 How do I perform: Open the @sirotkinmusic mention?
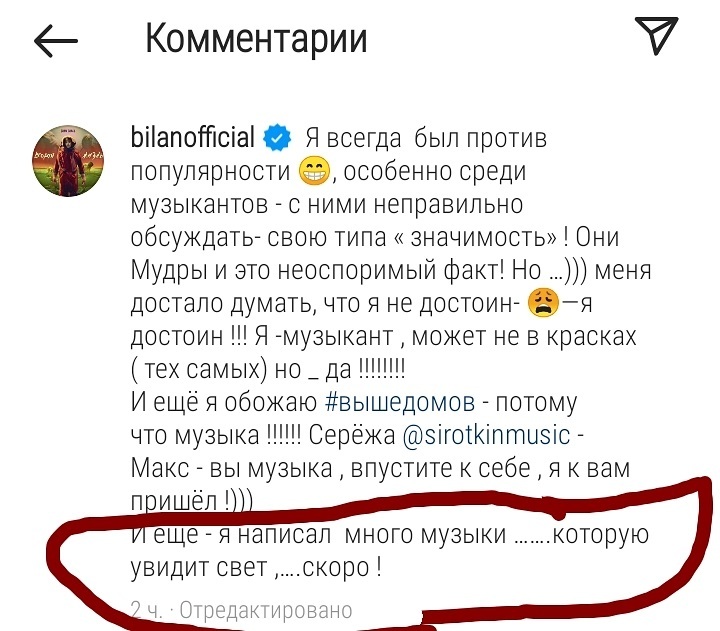486,435
